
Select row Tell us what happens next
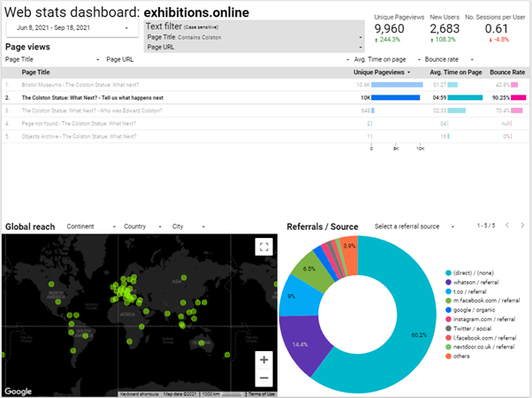point(266,98)
